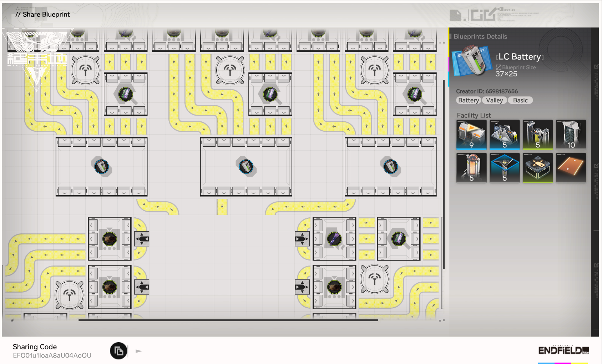The height and width of the screenshot is (364, 602).
Task: Select the upper dark-ore machine icon at lower left
Action: point(110,239)
